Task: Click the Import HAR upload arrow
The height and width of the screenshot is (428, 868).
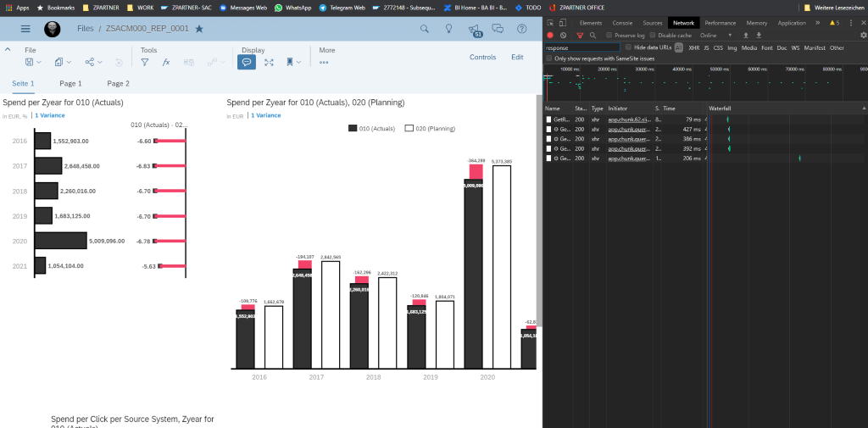Action: (x=746, y=35)
